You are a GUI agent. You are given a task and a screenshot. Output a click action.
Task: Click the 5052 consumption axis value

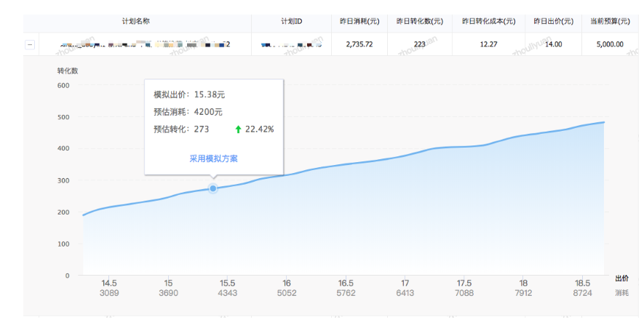(x=287, y=293)
